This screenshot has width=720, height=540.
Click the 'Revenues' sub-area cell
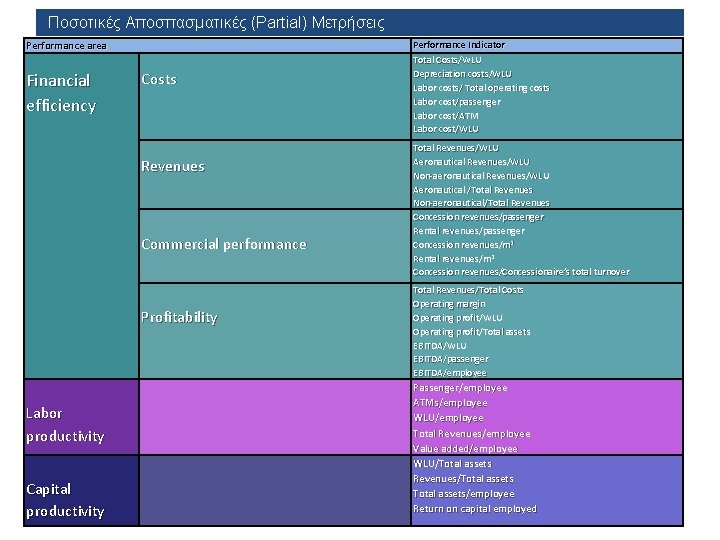pyautogui.click(x=275, y=174)
